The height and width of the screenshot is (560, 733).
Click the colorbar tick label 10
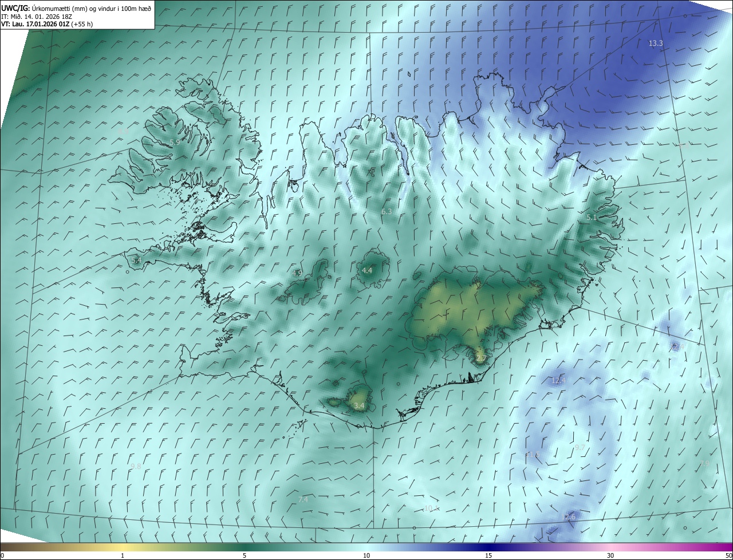point(366,555)
